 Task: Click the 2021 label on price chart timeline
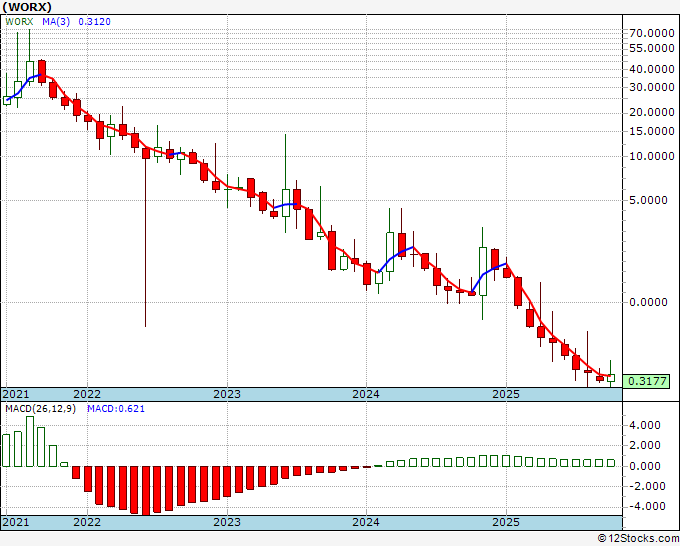16,394
